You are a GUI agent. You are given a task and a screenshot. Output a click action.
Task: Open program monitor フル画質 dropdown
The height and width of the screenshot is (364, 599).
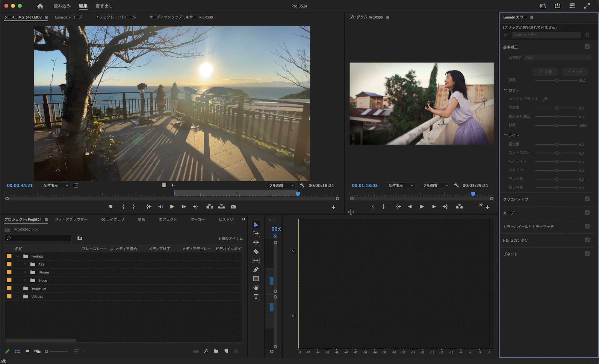[x=435, y=185]
